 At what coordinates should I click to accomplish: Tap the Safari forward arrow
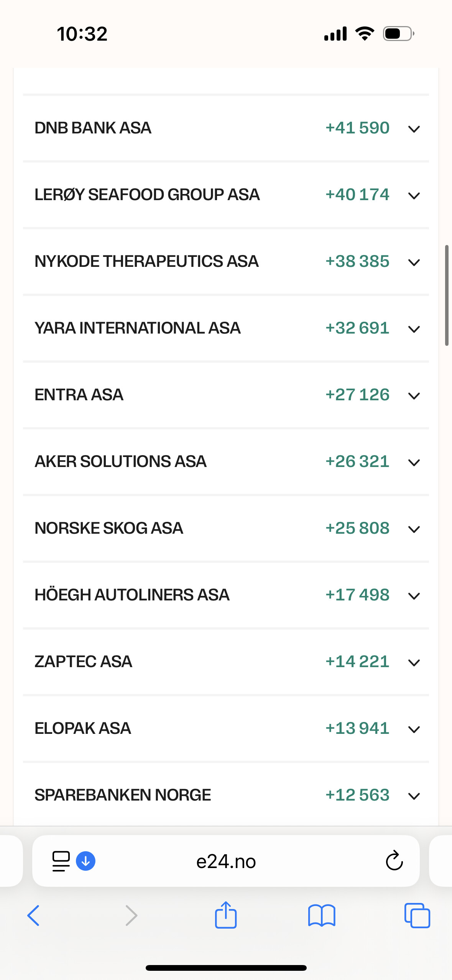131,916
